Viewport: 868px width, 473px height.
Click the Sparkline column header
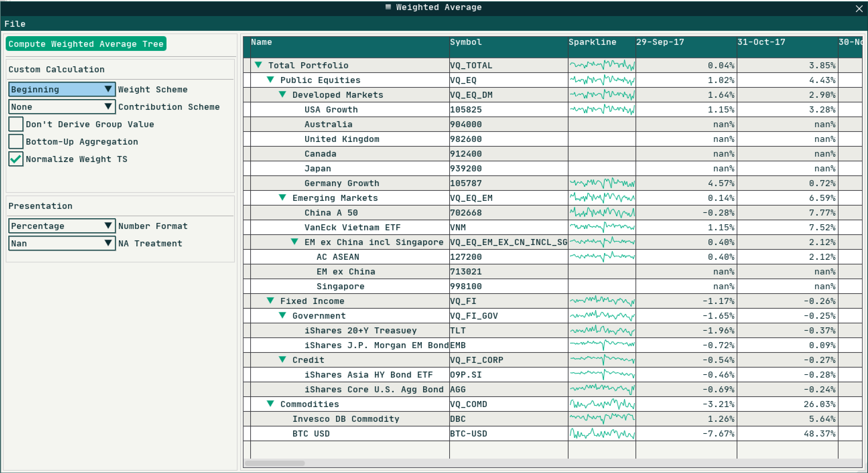point(602,47)
